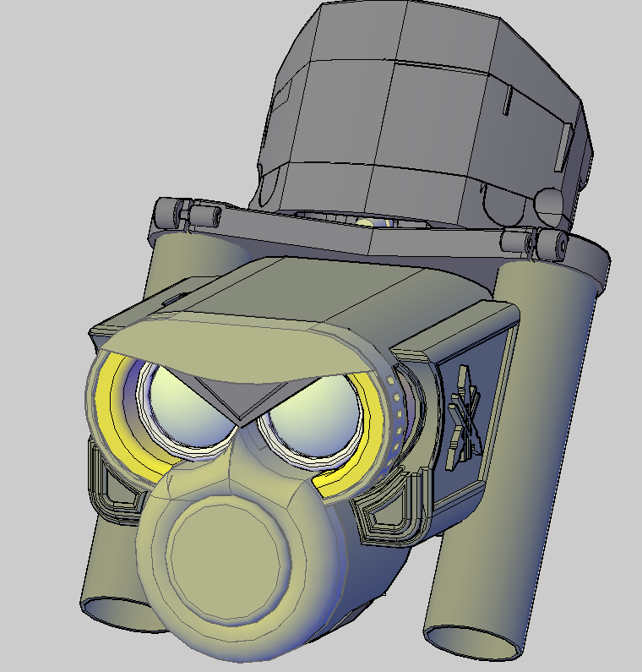The height and width of the screenshot is (672, 642).
Task: Select the left hinge on gray bracket
Action: coord(188,213)
